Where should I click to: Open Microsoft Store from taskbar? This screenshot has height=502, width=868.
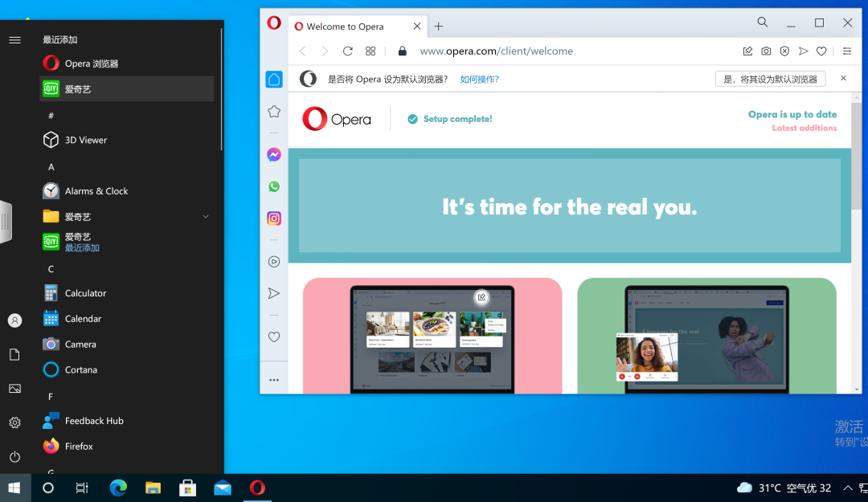click(187, 488)
